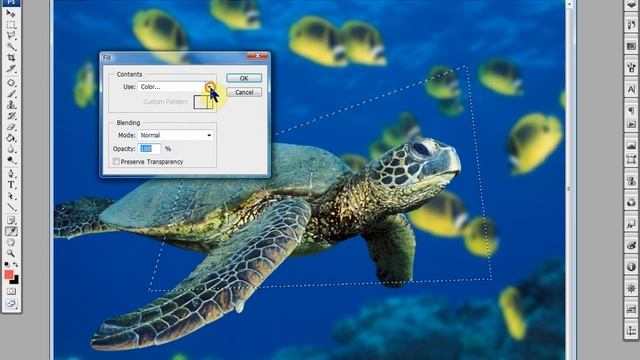This screenshot has height=360, width=640.
Task: Open the black background color swatch
Action: pos(16,280)
